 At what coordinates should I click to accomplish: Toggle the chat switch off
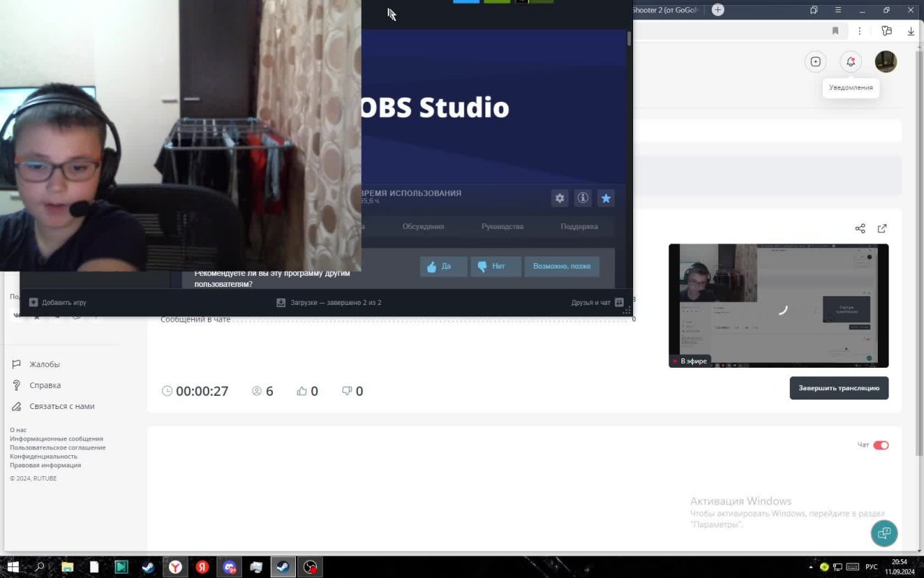click(881, 445)
